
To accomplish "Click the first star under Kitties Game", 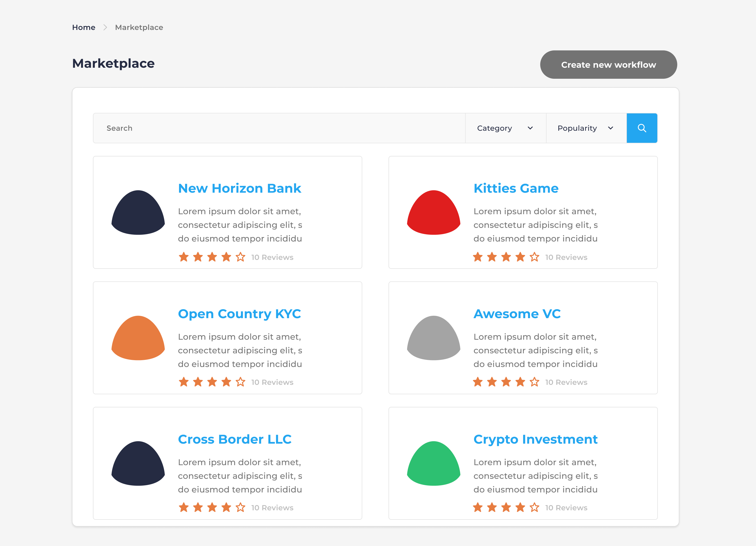I will pos(478,257).
